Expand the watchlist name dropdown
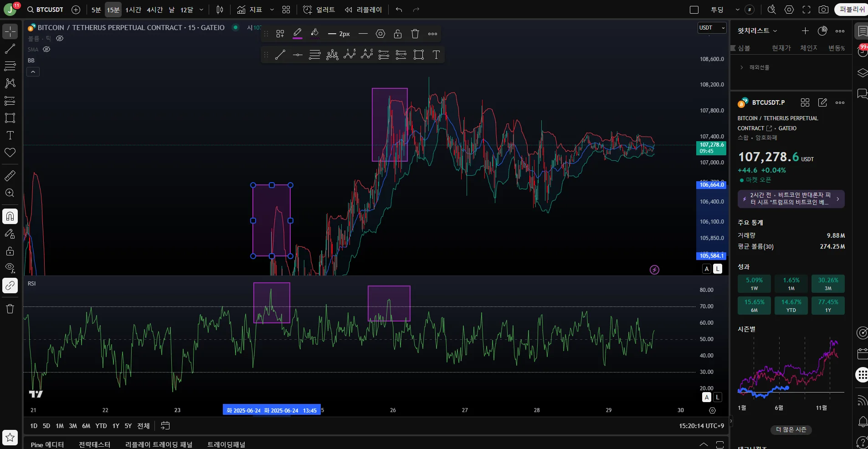868x449 pixels. point(757,31)
